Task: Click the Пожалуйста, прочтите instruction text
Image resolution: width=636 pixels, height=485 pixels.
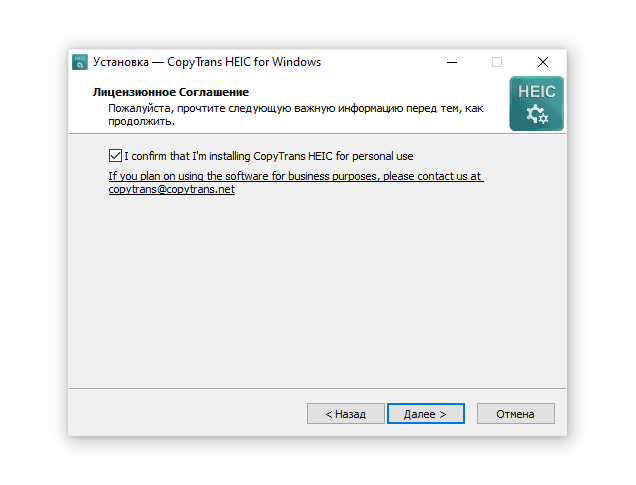Action: coord(296,115)
